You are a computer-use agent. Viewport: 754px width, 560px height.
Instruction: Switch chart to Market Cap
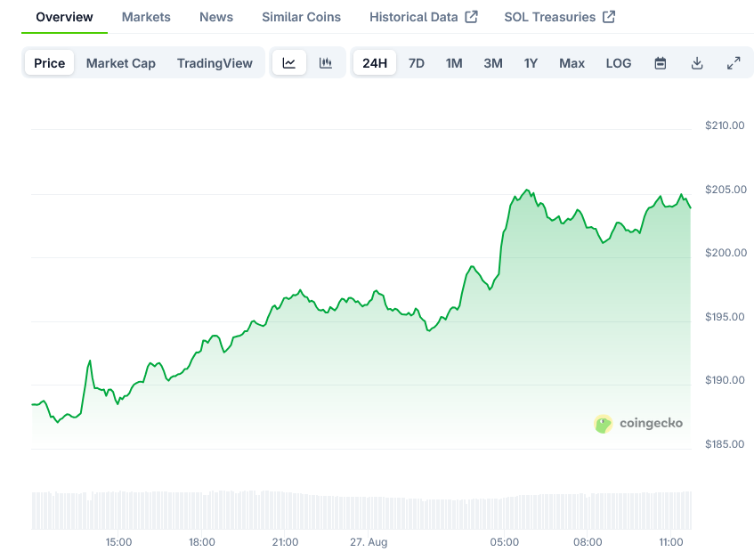(x=121, y=63)
